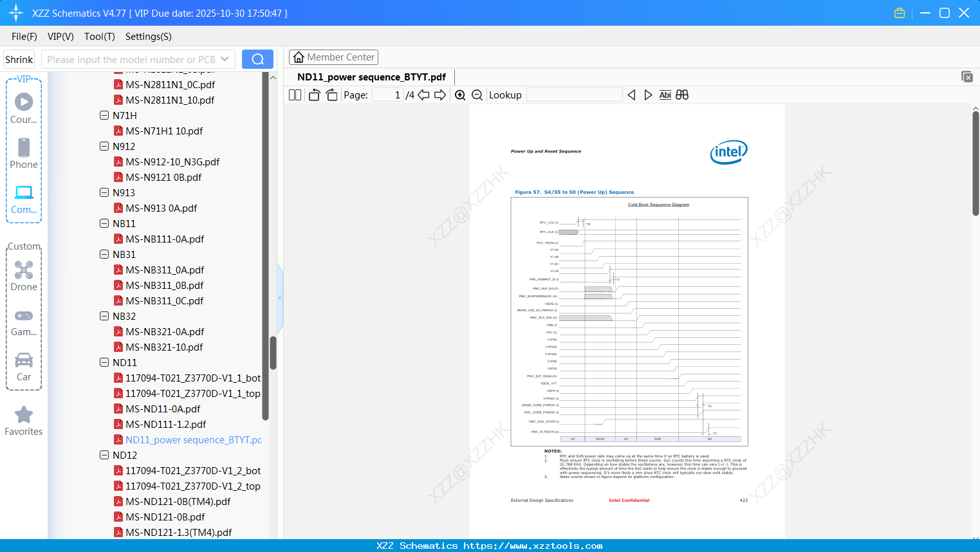Find previous lookup match
This screenshot has width=980, height=552.
point(631,95)
